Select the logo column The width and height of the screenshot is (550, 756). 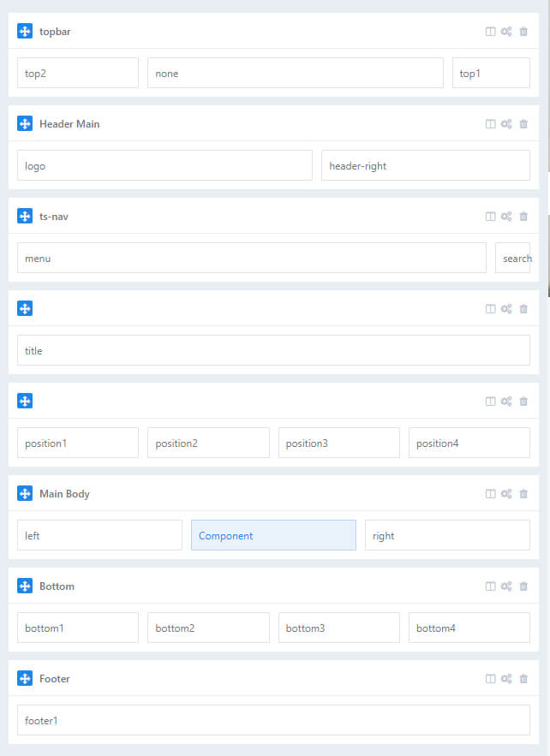[x=165, y=165]
